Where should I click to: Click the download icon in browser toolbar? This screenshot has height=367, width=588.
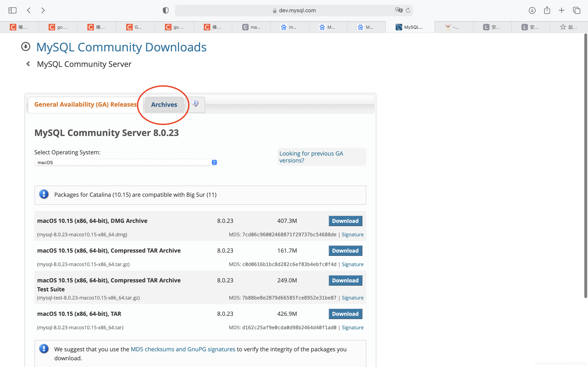click(532, 11)
